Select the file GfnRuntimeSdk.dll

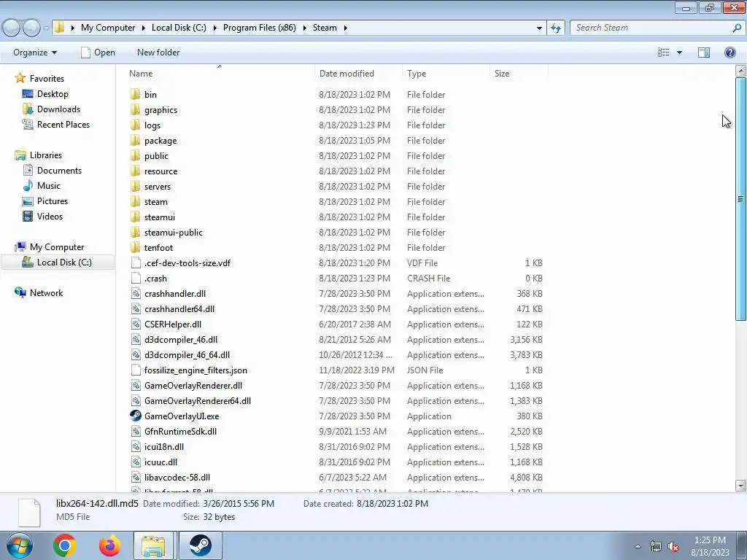click(181, 431)
